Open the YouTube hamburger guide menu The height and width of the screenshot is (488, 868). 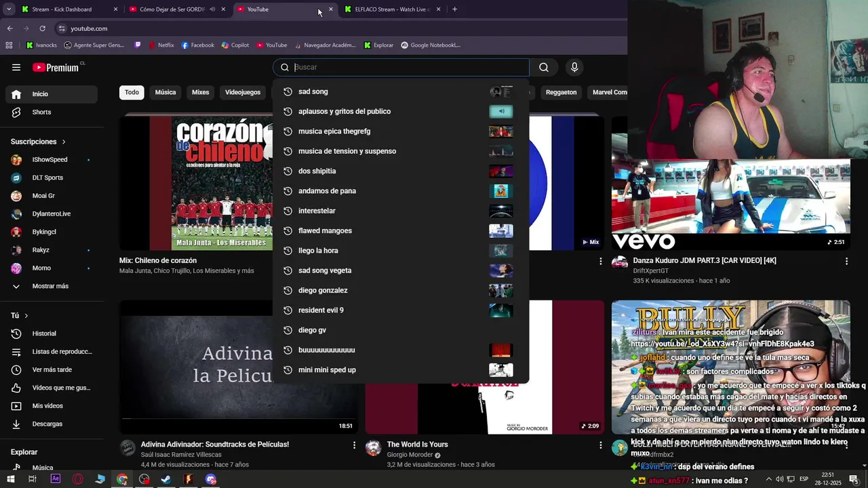point(16,67)
